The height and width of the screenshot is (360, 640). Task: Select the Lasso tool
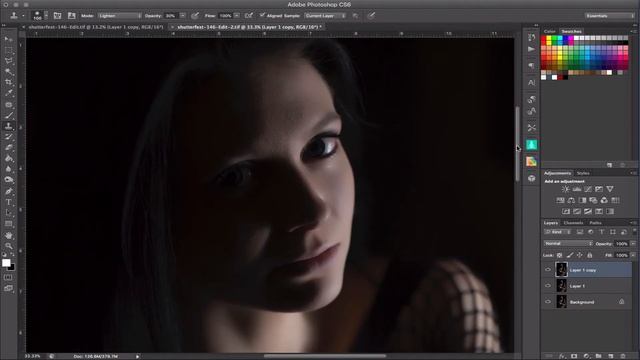click(x=8, y=61)
